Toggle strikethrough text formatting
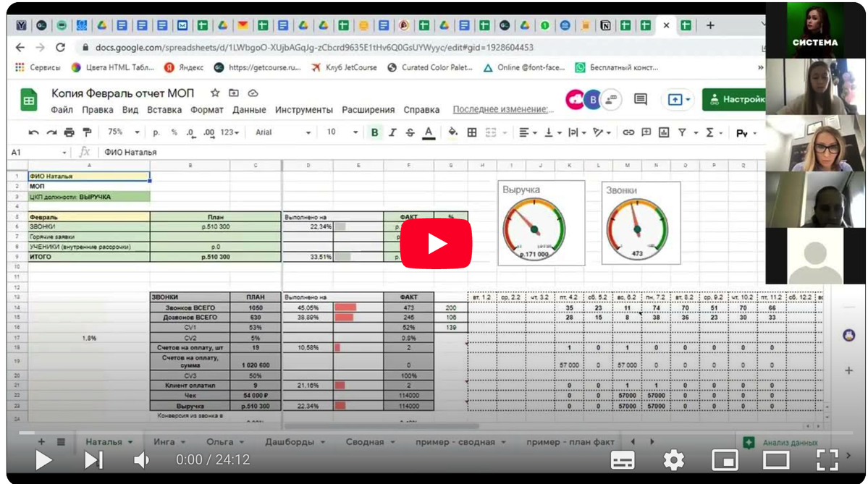 [x=410, y=132]
